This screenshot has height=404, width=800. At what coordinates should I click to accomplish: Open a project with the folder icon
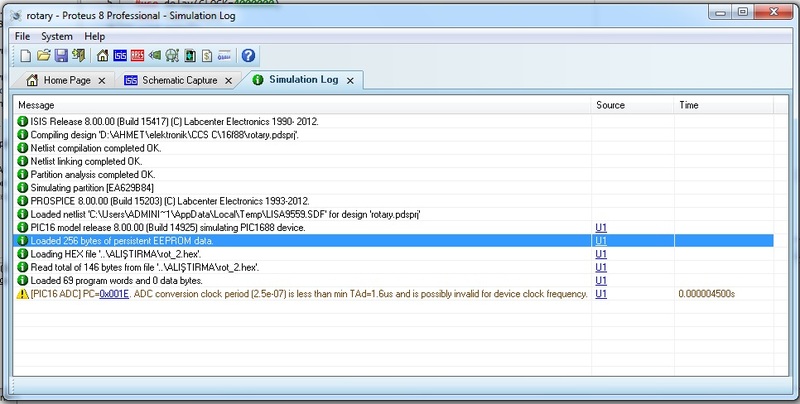click(x=44, y=55)
